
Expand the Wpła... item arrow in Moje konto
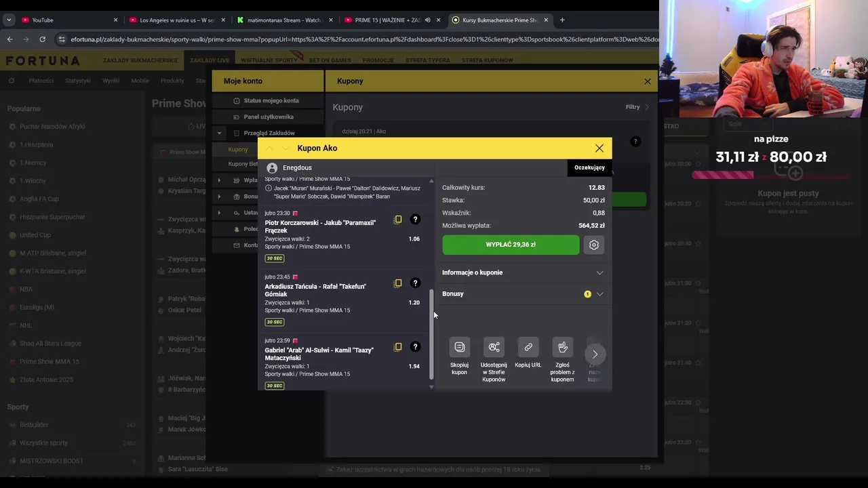pyautogui.click(x=219, y=180)
